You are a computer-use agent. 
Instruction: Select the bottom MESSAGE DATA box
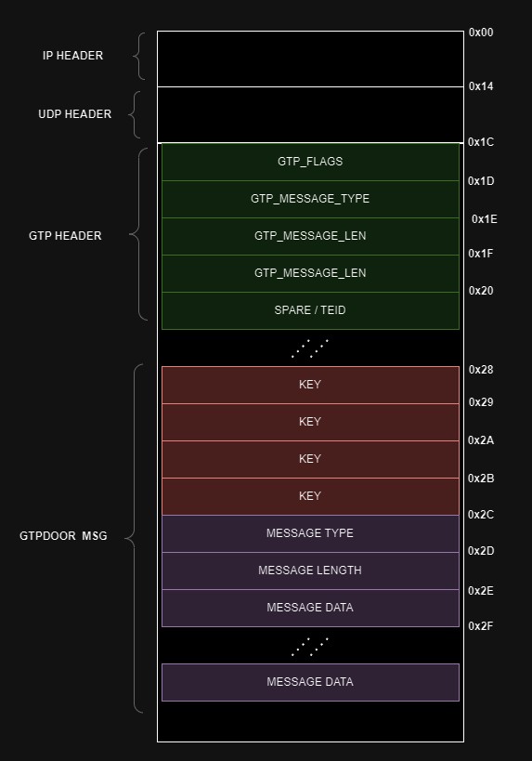coord(310,682)
